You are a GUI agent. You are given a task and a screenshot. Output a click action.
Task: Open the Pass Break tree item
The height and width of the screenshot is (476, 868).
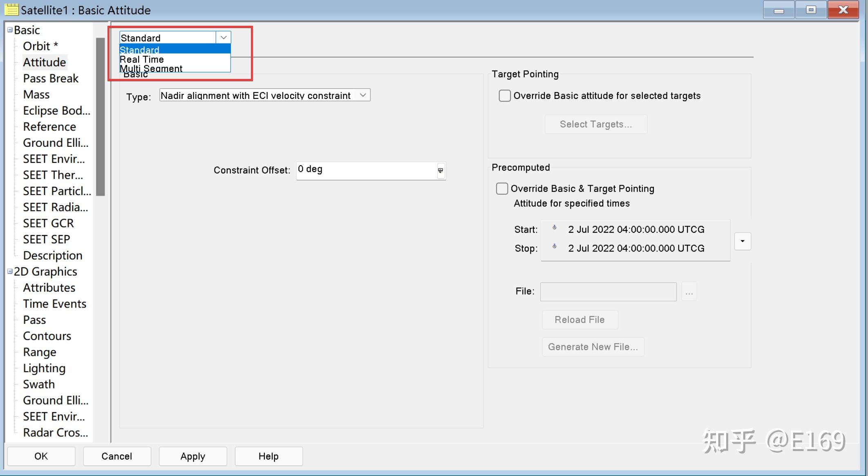coord(51,78)
